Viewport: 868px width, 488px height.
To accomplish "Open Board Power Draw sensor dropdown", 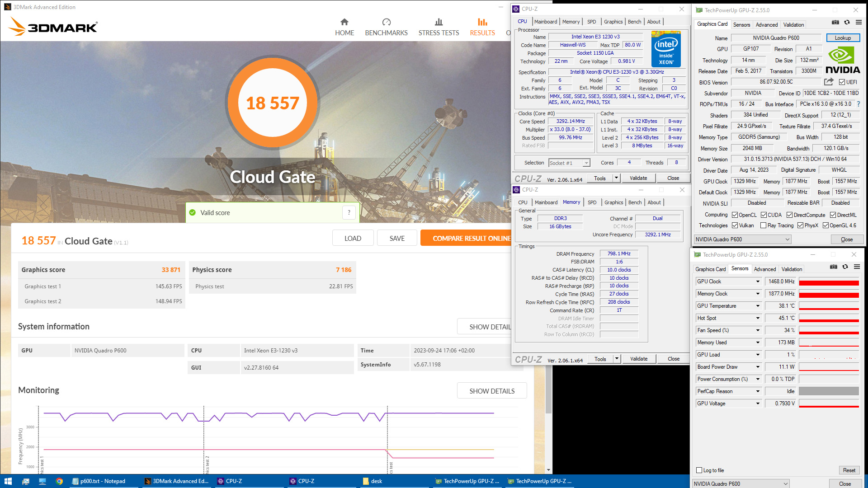I will (758, 367).
